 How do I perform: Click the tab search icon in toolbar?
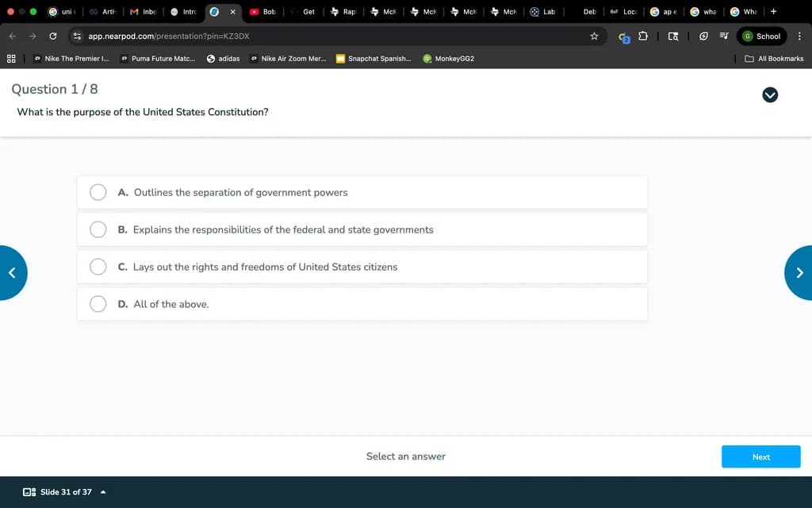(x=672, y=37)
